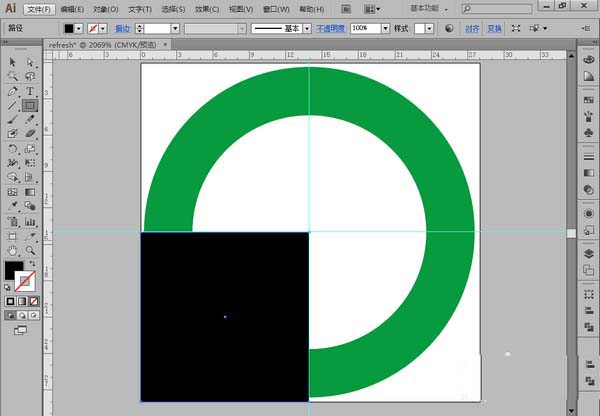Open the Layers panel icon

pyautogui.click(x=589, y=254)
